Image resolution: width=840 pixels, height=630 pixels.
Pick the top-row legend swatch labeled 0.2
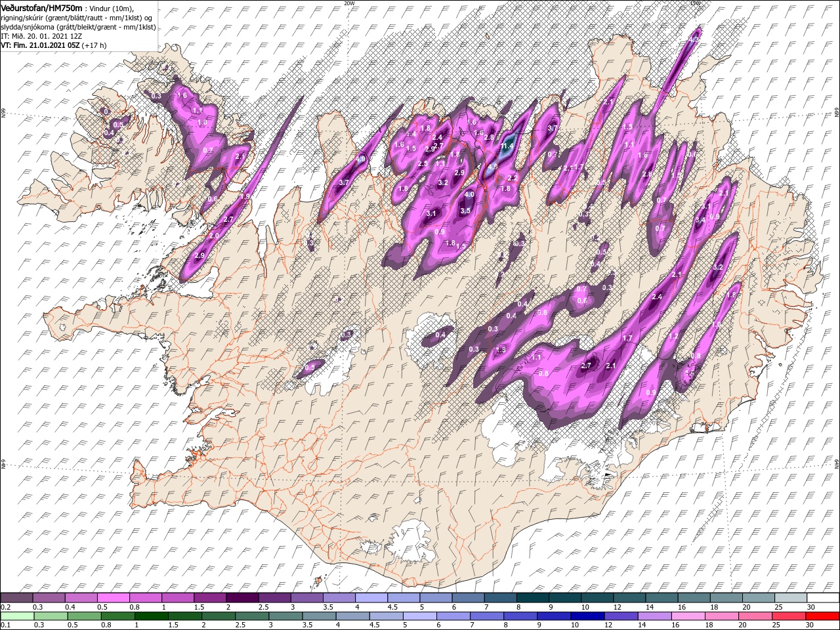click(x=17, y=597)
